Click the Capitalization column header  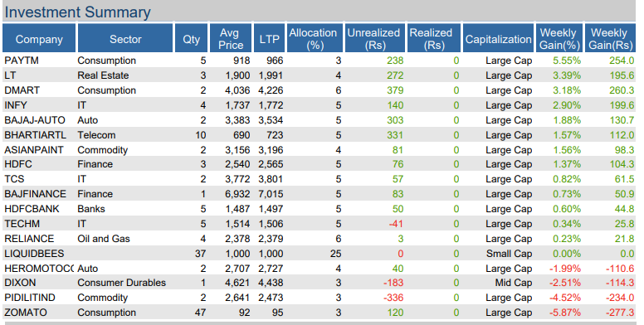498,38
